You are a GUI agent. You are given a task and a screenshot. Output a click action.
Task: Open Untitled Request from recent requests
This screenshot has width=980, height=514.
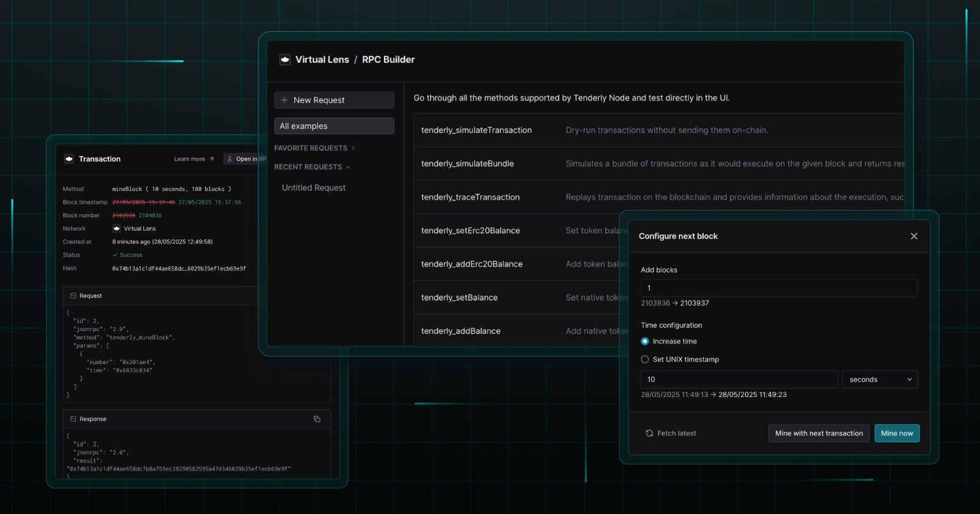[314, 188]
